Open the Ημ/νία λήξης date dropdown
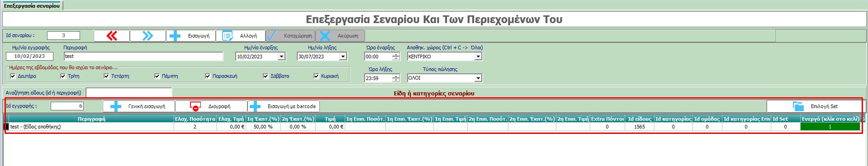 click(x=343, y=57)
